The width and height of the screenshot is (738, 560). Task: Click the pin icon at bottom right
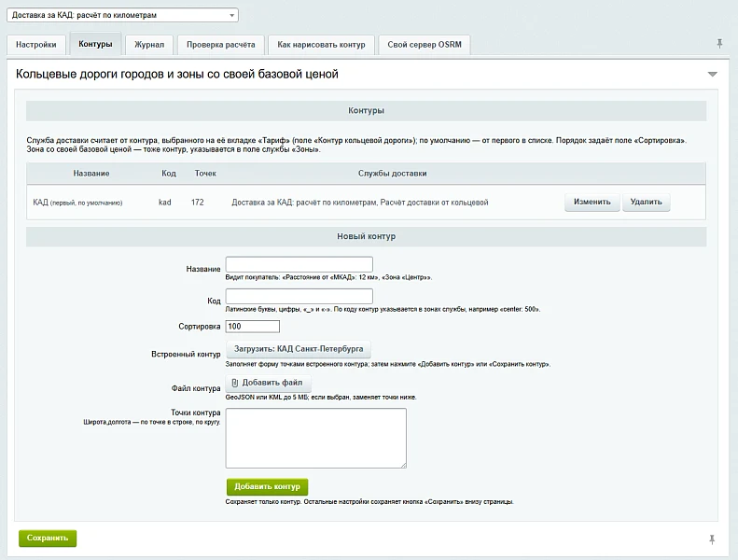click(712, 539)
